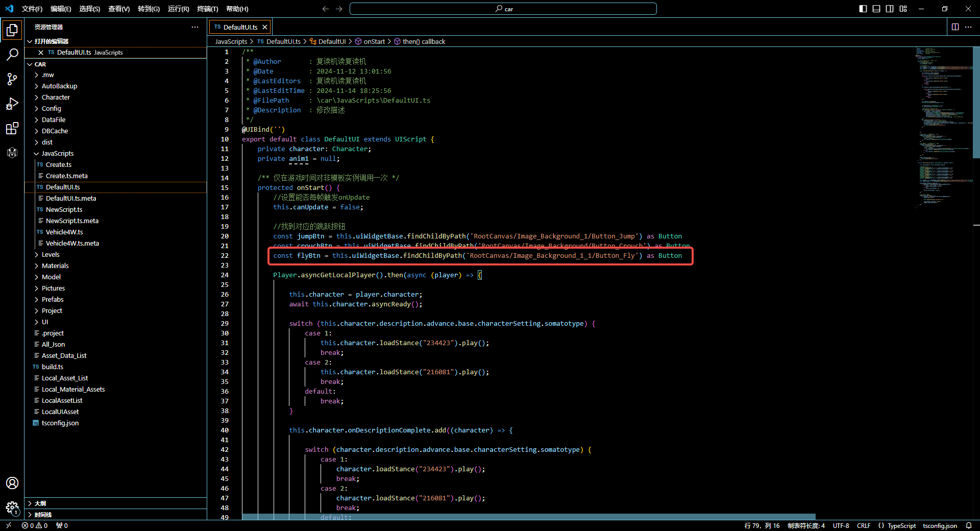Click 制表符长度: 4 indentation setting

pyautogui.click(x=806, y=525)
